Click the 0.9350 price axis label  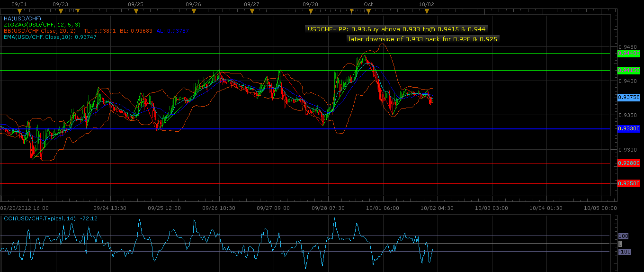tap(628, 115)
